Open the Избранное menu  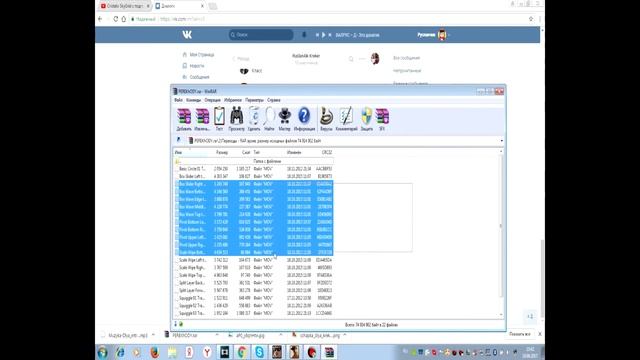pyautogui.click(x=233, y=100)
